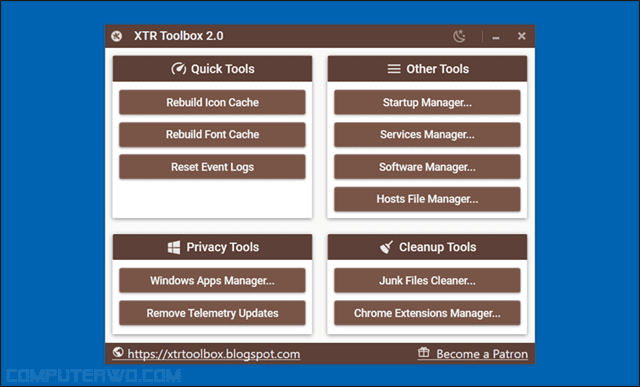Click the XTR Toolbox app logo icon

tap(116, 36)
